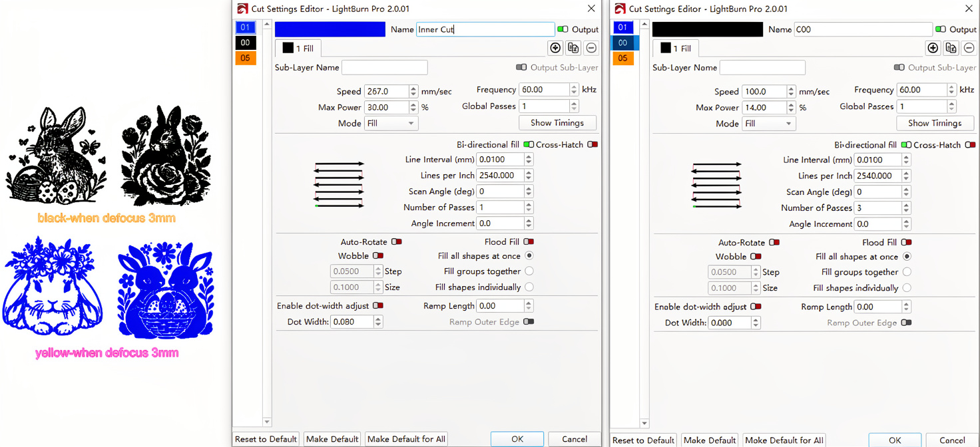This screenshot has width=980, height=447.
Task: Click the minus icon in the C00 dialog
Action: [x=969, y=47]
